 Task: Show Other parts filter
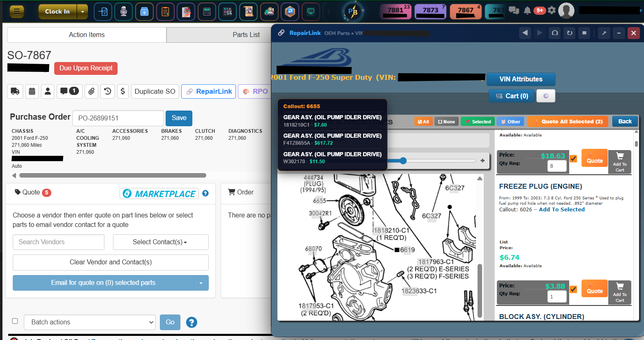pyautogui.click(x=510, y=122)
